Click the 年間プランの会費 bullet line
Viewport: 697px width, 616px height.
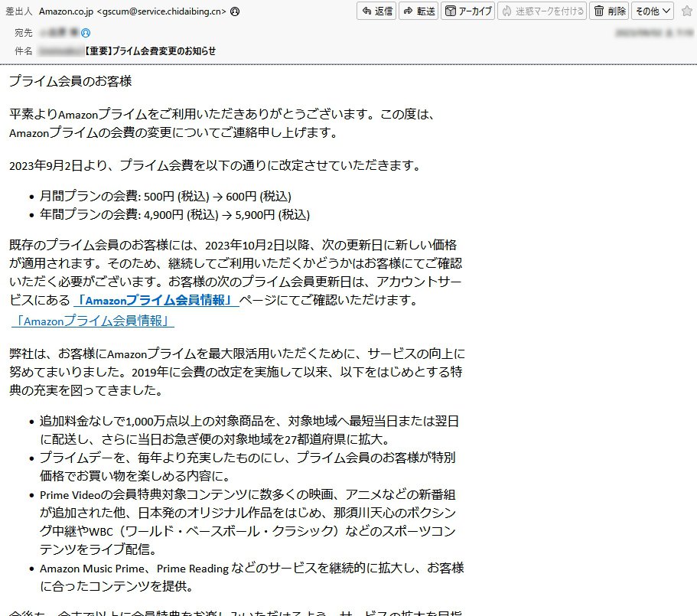(174, 215)
